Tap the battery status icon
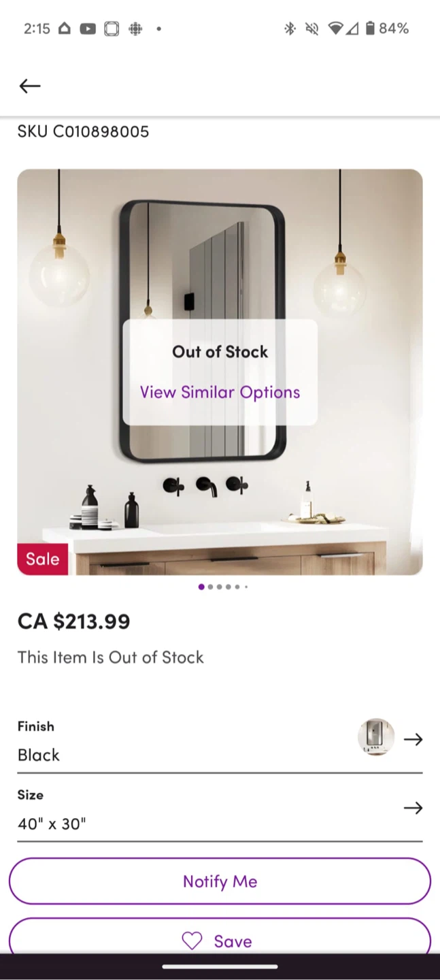This screenshot has width=440, height=980. pos(369,29)
